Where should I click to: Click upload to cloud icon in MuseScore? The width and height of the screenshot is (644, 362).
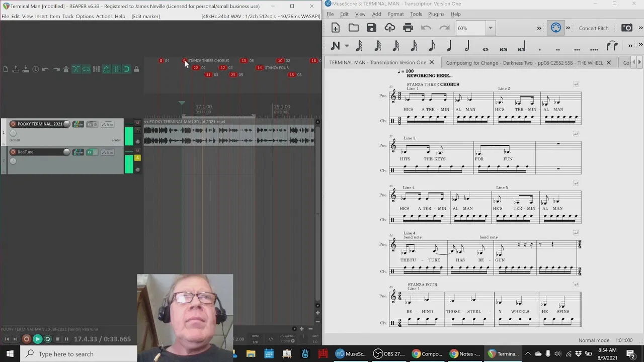click(390, 28)
